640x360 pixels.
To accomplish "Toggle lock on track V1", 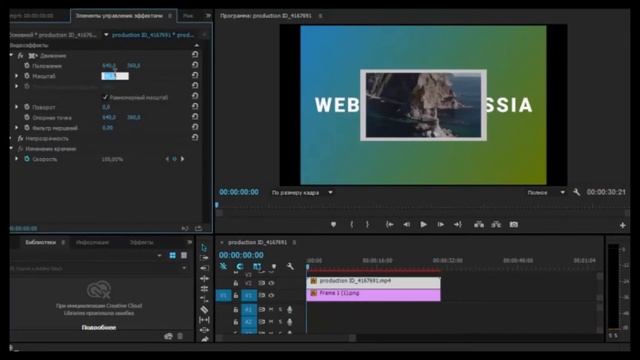I will click(236, 295).
